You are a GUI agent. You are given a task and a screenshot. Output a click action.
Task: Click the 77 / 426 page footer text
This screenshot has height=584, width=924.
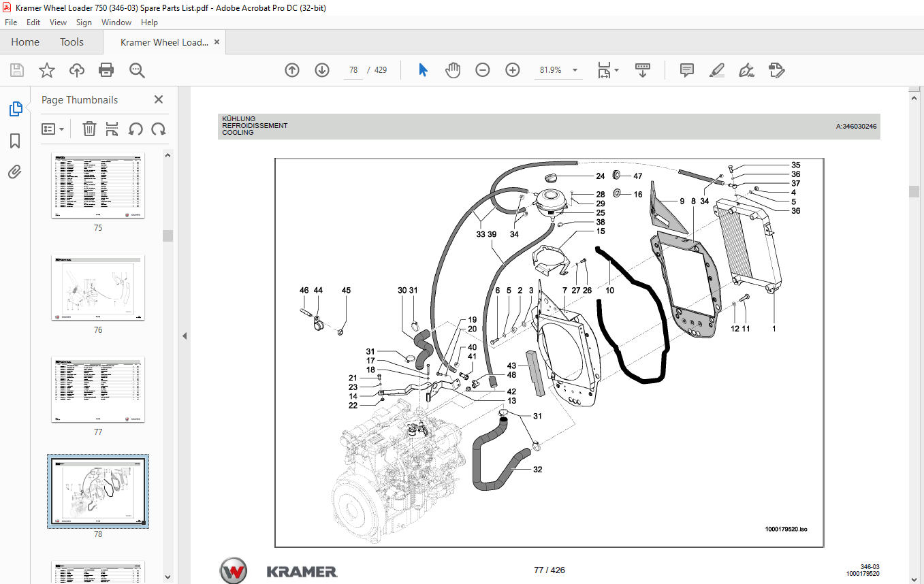tap(549, 570)
